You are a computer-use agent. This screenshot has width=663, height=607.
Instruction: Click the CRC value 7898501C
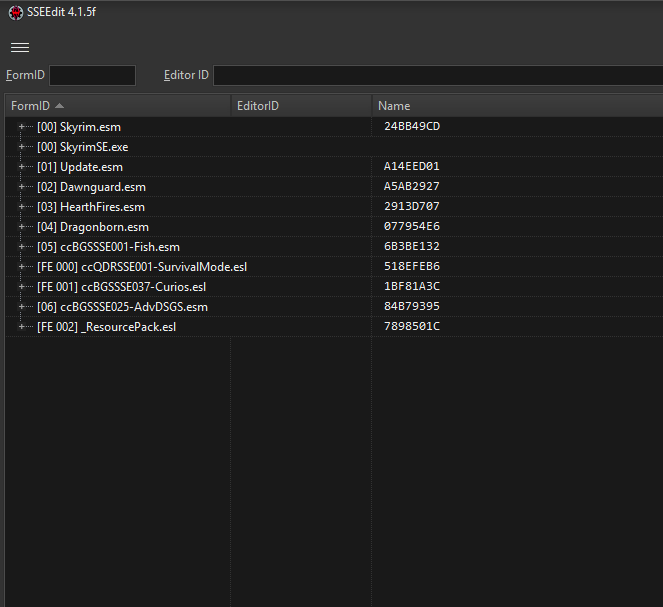(412, 326)
